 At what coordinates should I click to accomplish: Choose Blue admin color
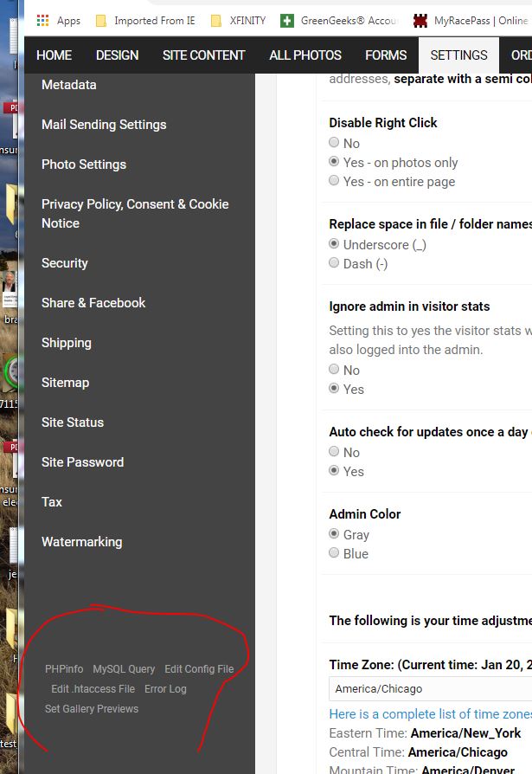click(334, 552)
